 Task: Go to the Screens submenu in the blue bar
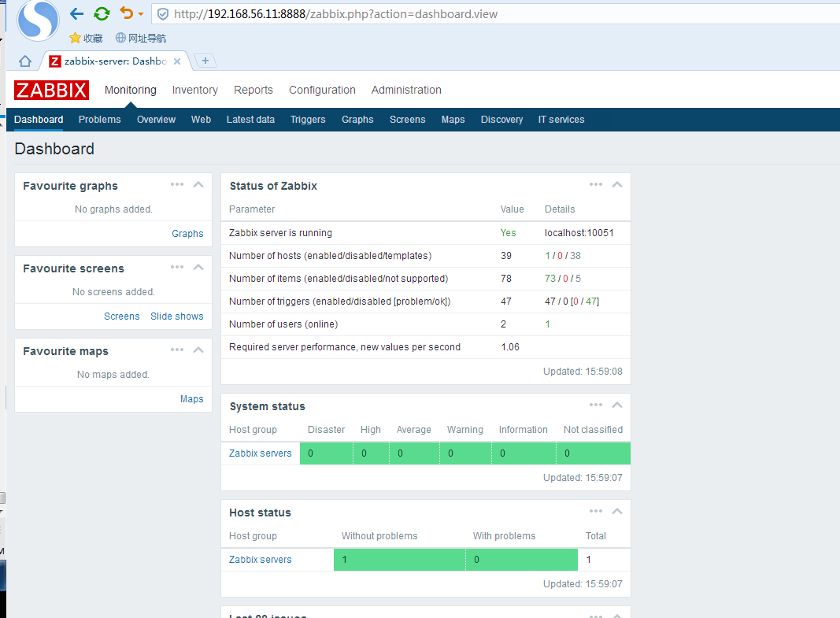pos(408,120)
